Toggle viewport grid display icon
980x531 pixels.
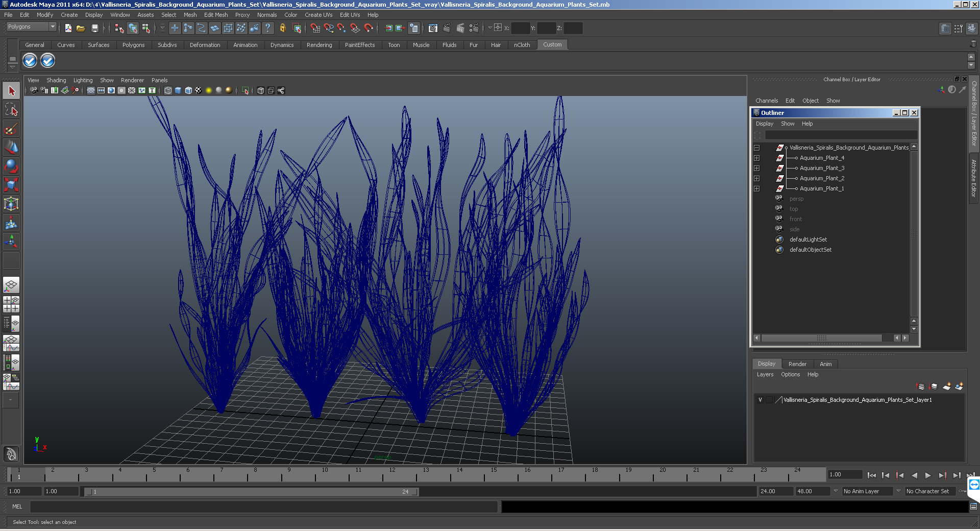coord(91,90)
